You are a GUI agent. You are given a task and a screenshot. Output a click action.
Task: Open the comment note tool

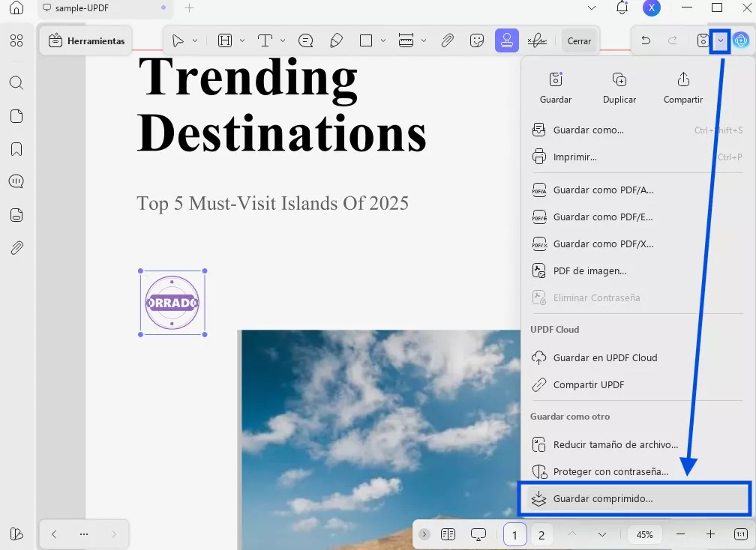point(305,40)
